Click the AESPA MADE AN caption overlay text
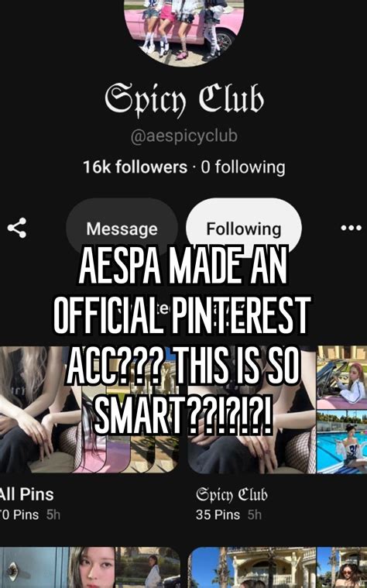The height and width of the screenshot is (588, 367). (183, 266)
